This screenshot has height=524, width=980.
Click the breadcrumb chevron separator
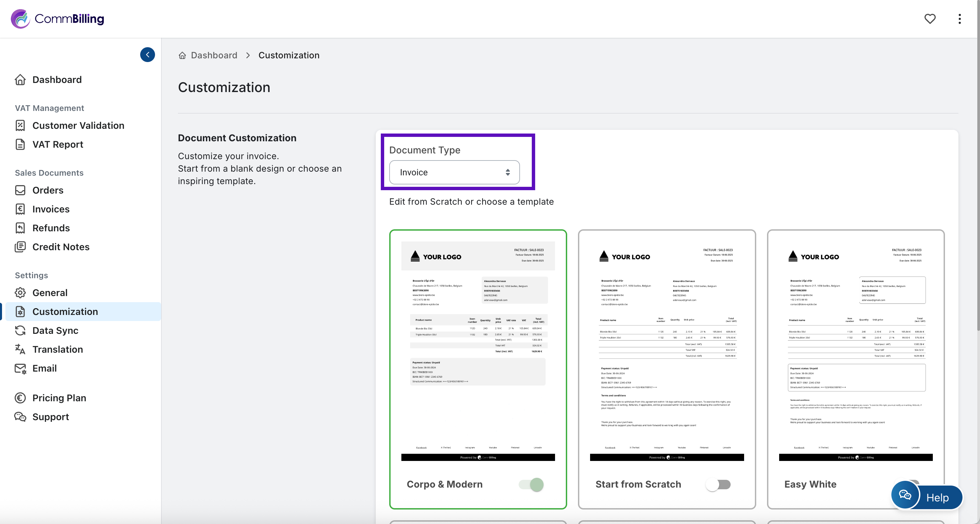point(248,56)
